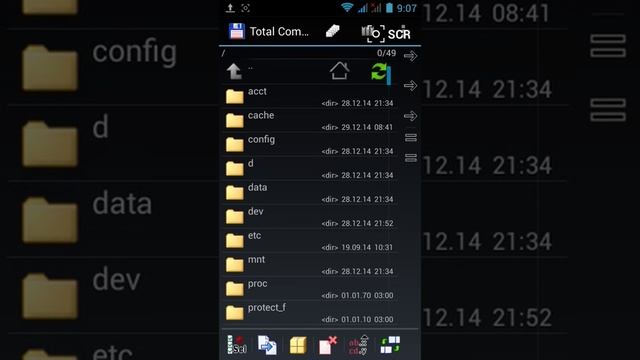This screenshot has width=640, height=360.
Task: Tap the white eraser-shaped icon in title bar
Action: click(x=333, y=31)
